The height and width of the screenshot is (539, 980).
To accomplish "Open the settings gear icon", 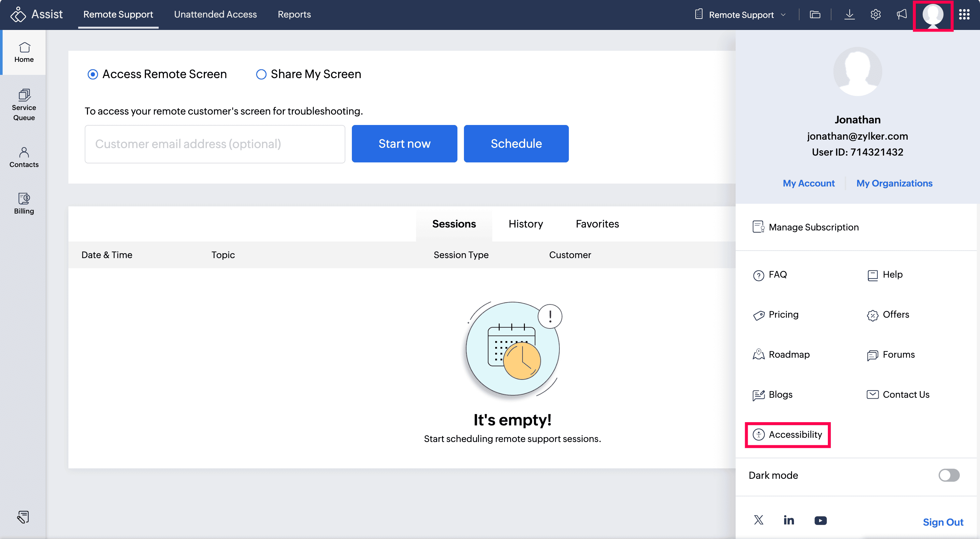I will tap(875, 14).
